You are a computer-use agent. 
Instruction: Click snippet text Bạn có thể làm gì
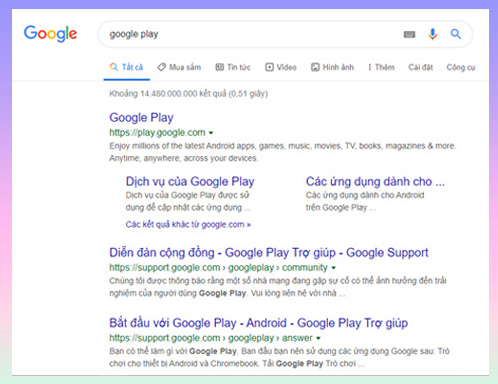pyautogui.click(x=279, y=357)
